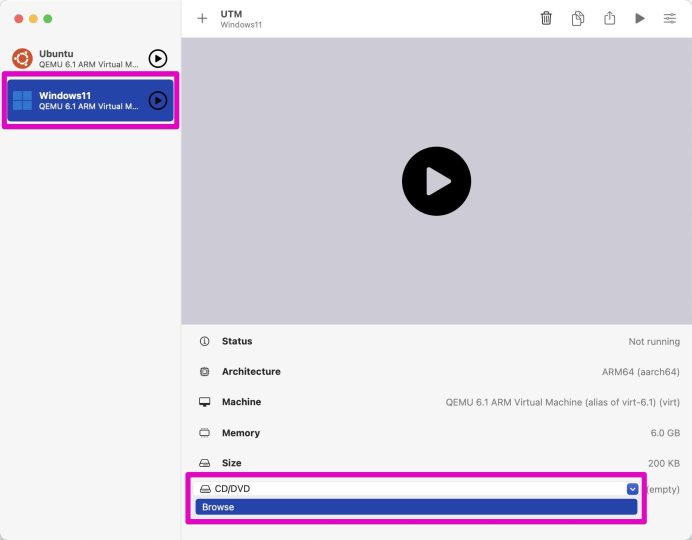Click the Ubuntu logo icon

(23, 58)
